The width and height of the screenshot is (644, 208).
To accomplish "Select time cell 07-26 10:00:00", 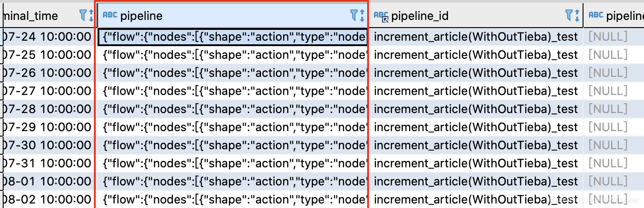I will (x=47, y=73).
